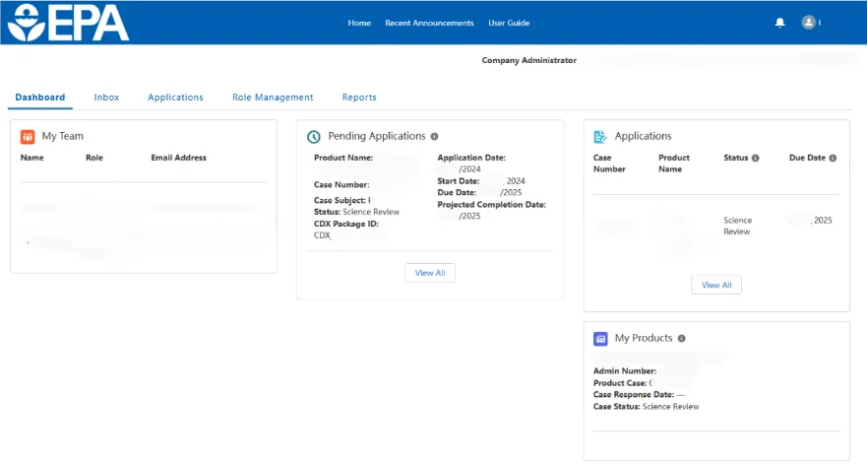Image resolution: width=868 pixels, height=464 pixels.
Task: Open the notifications bell
Action: tap(780, 23)
